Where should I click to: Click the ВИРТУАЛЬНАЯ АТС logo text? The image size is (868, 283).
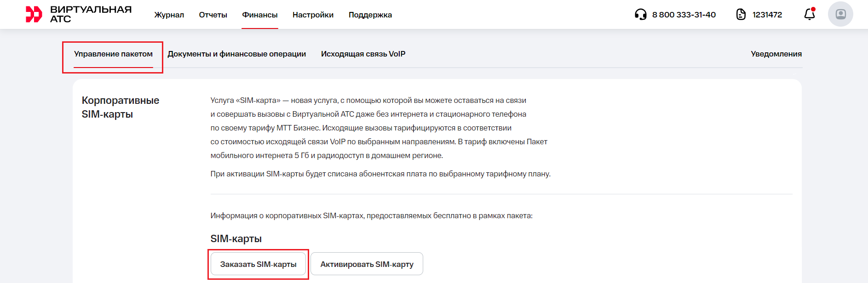[91, 14]
